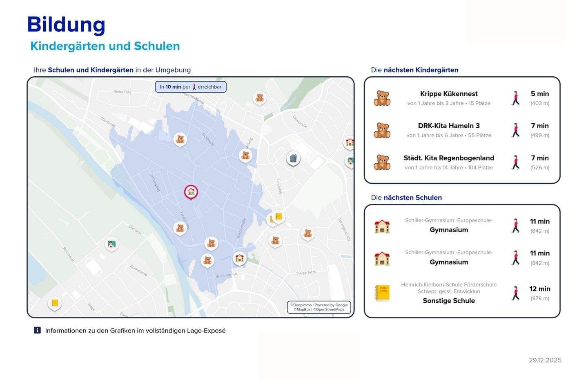Open the Krippe Kükennest entry title
The image size is (588, 384).
click(449, 94)
